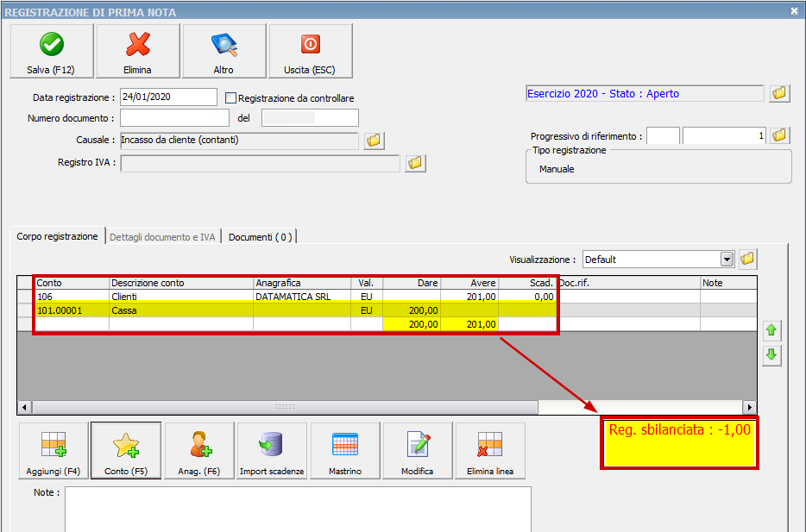The image size is (806, 532).
Task: Click the Dare column header
Action: click(412, 283)
